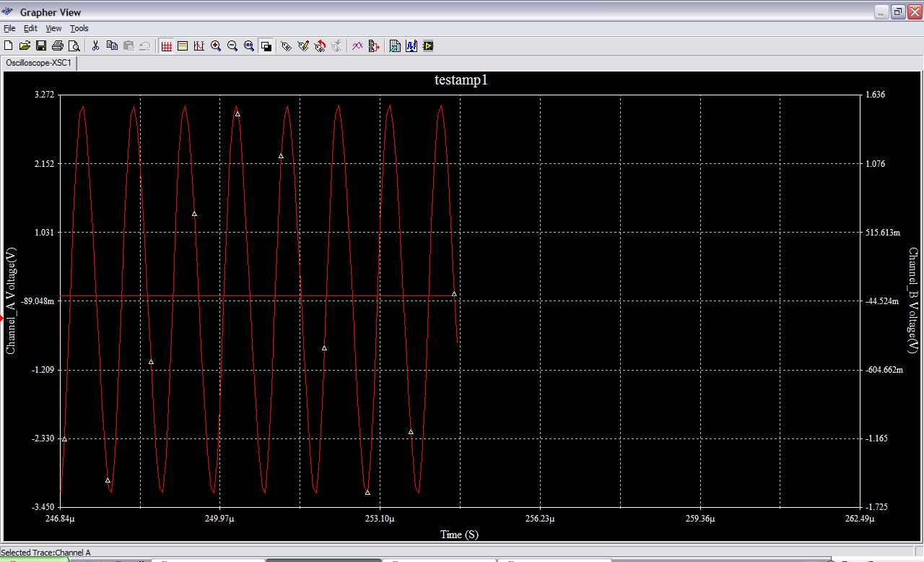The image size is (924, 562).
Task: Click the -89.048m left axis value
Action: [38, 301]
